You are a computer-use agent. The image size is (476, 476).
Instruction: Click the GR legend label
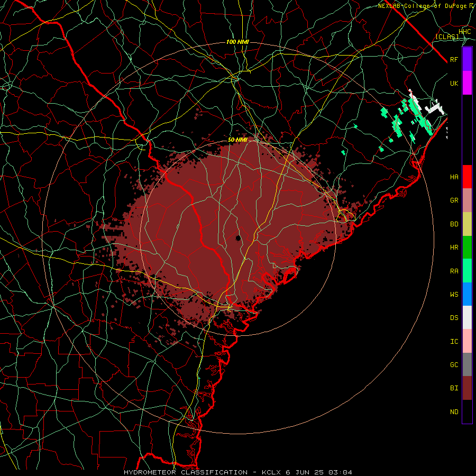click(454, 200)
